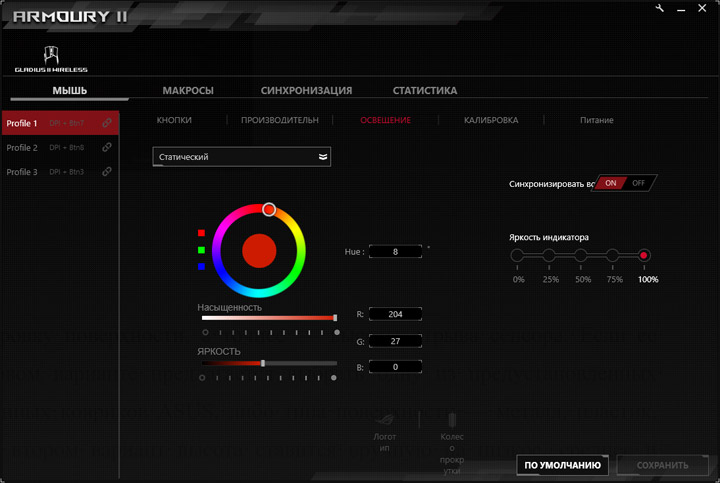Click the Яркость индикатора label
Image resolution: width=720 pixels, height=483 pixels.
(x=549, y=237)
